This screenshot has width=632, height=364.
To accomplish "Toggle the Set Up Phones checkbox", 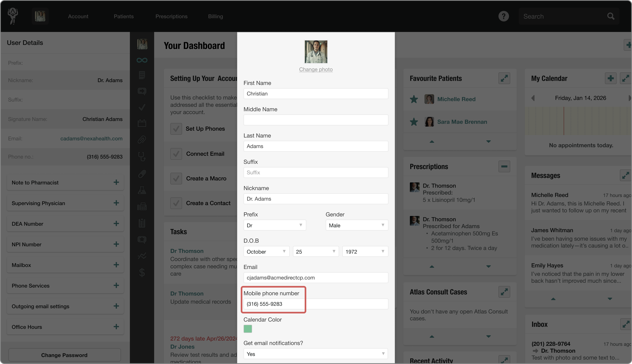I will pos(176,129).
